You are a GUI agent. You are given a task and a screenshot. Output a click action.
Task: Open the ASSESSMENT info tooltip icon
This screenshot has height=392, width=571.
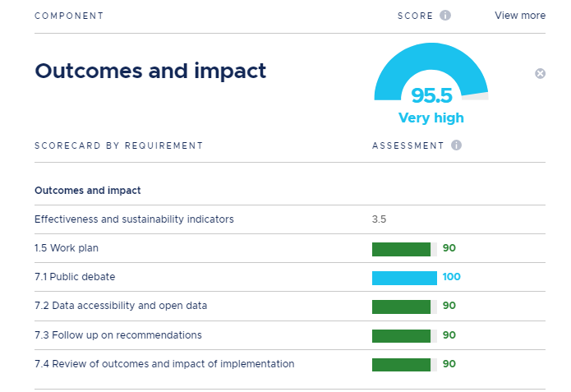456,145
